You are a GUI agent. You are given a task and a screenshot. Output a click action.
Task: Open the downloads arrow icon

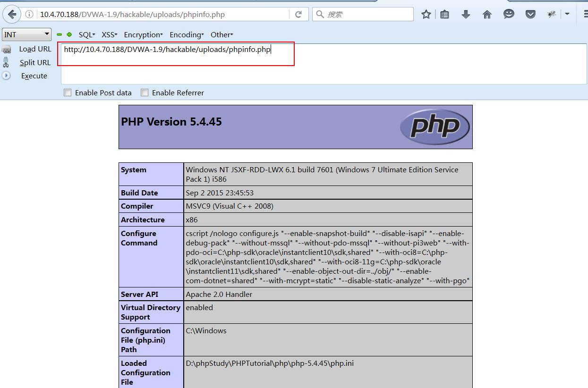pyautogui.click(x=466, y=14)
